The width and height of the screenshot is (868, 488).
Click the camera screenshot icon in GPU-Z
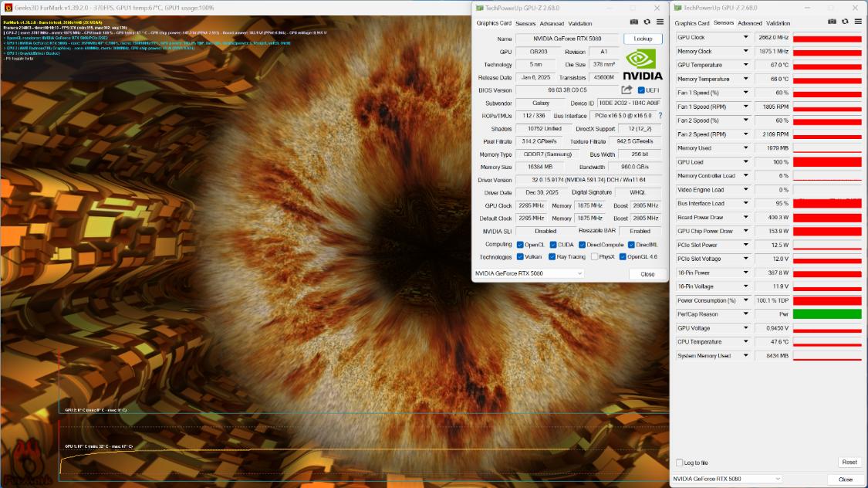click(x=634, y=22)
